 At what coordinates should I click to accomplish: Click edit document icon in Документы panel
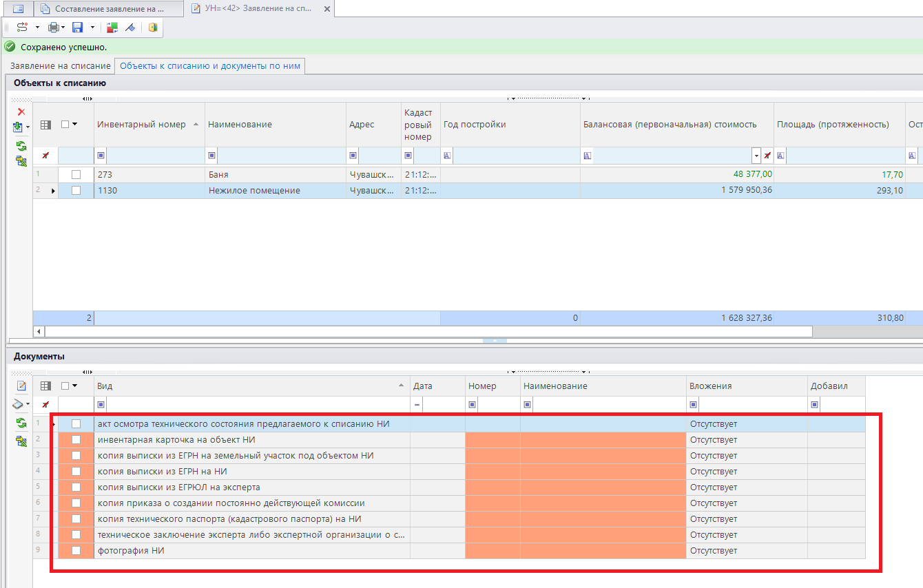tap(21, 386)
